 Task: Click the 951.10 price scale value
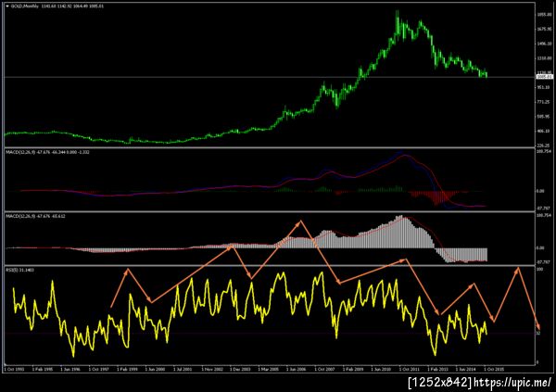click(x=545, y=87)
